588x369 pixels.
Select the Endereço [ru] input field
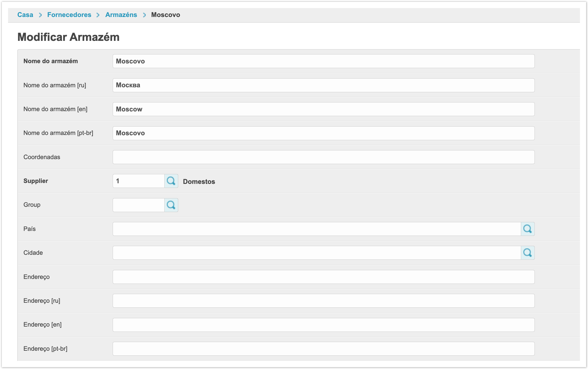pos(323,301)
